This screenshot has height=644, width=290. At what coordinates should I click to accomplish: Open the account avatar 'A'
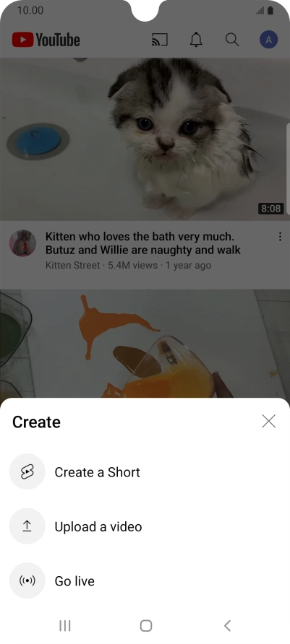coord(268,40)
